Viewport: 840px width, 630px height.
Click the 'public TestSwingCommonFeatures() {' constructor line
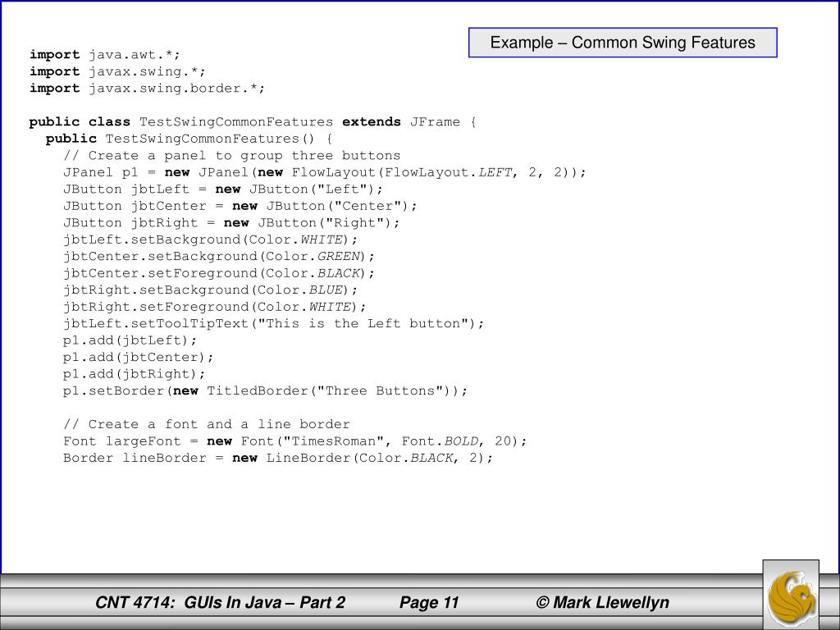coord(189,139)
